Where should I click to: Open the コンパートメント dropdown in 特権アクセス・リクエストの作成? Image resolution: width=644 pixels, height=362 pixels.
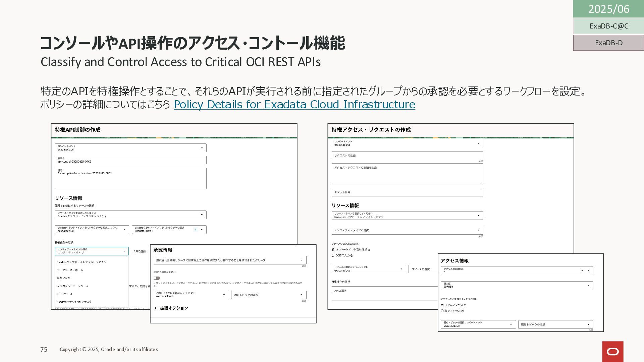[407, 143]
